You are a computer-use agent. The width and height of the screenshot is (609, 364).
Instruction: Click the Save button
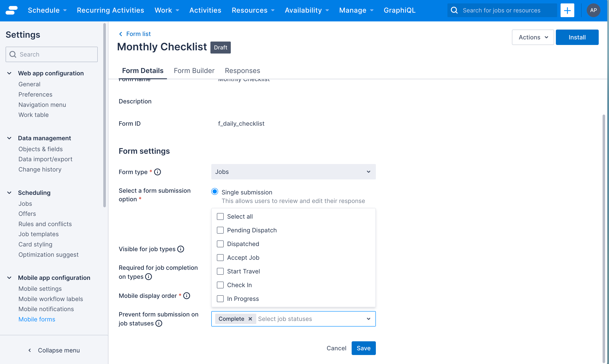tap(363, 348)
